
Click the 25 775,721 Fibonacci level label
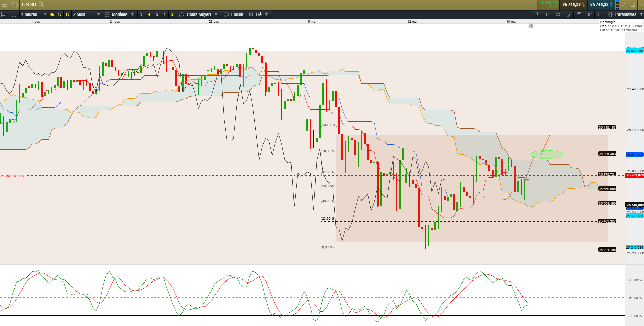607,174
